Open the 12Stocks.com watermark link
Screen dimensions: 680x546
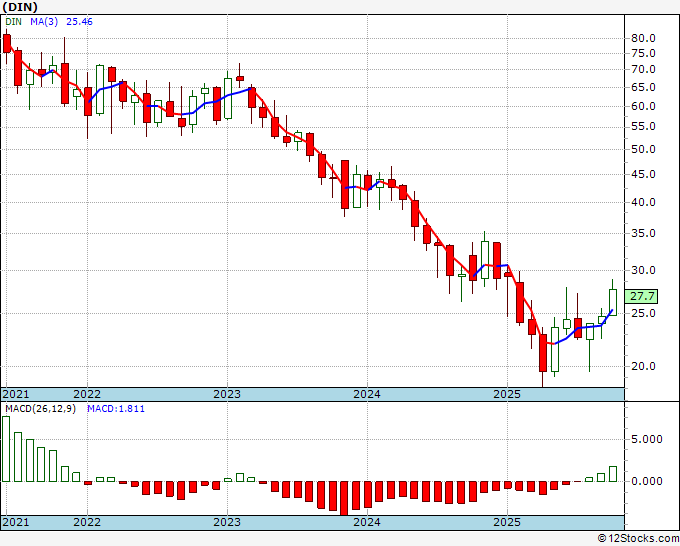pyautogui.click(x=638, y=538)
